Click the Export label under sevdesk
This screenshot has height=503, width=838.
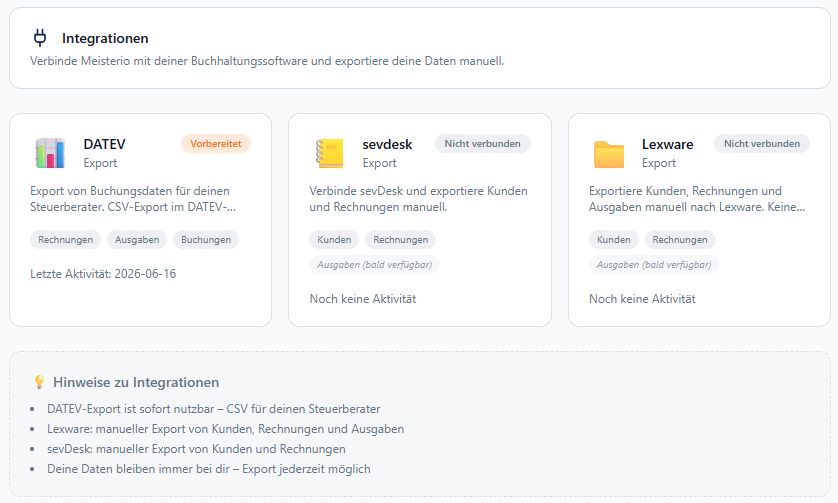click(x=379, y=163)
